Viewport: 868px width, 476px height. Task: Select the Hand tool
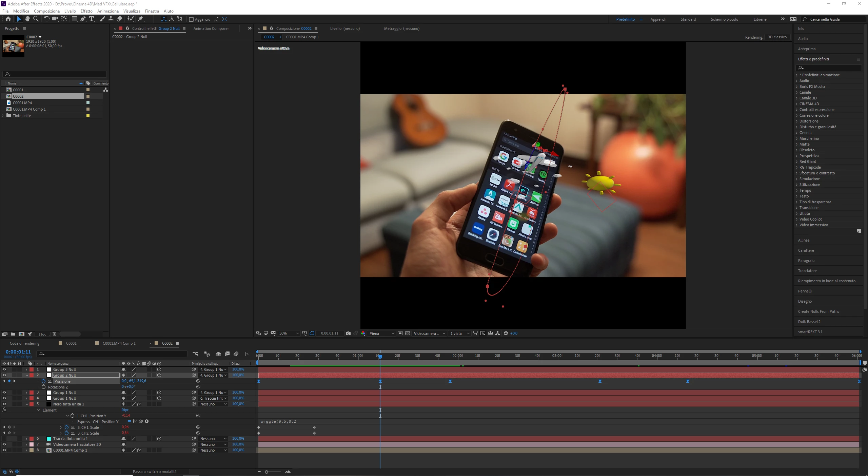click(x=27, y=19)
